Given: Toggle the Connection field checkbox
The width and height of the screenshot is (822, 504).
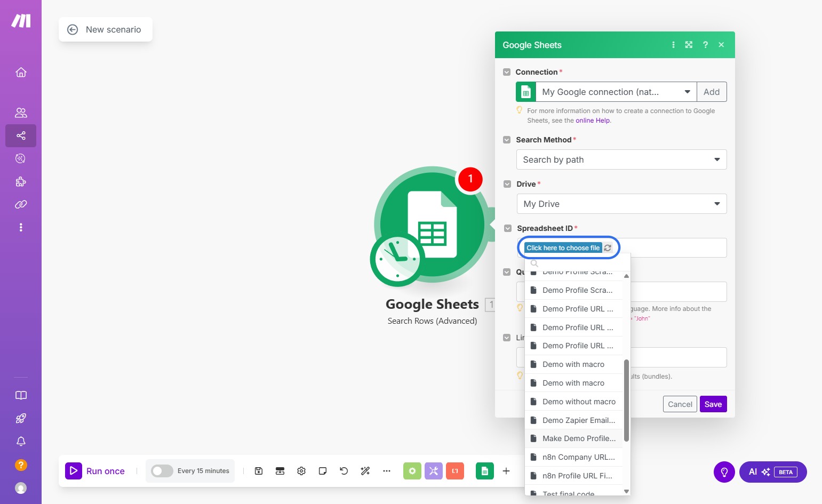Looking at the screenshot, I should (x=507, y=72).
